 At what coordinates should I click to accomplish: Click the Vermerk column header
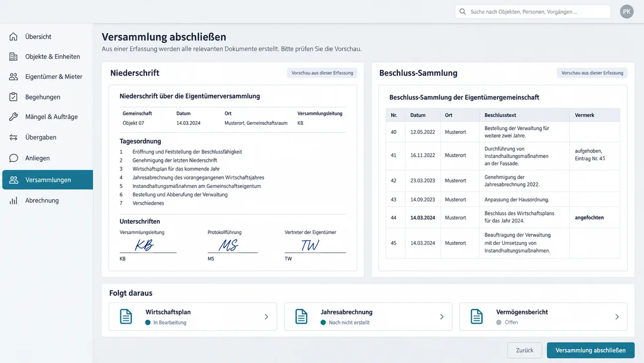pos(585,115)
